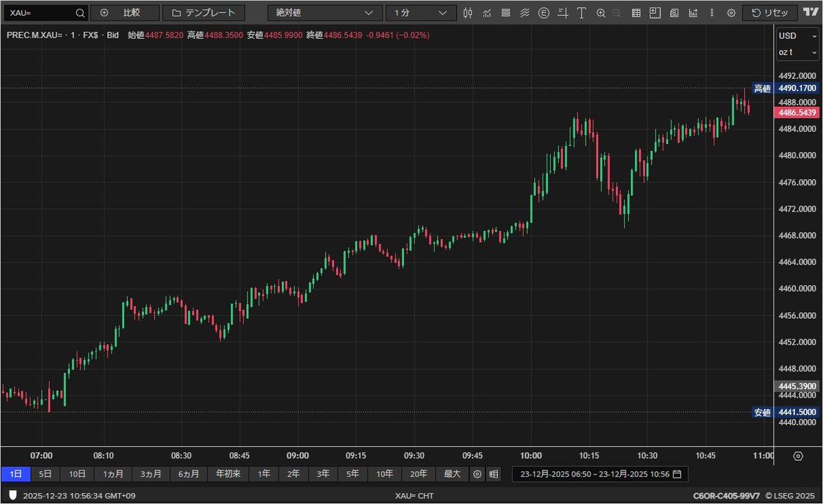Select the 年初来 range tab
Viewport: 823px width, 504px height.
(227, 474)
